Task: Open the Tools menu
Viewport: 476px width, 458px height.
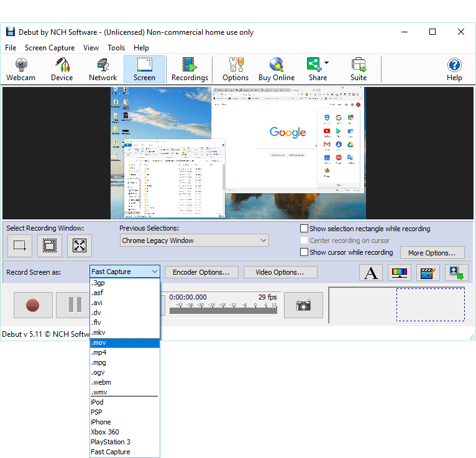Action: [116, 48]
